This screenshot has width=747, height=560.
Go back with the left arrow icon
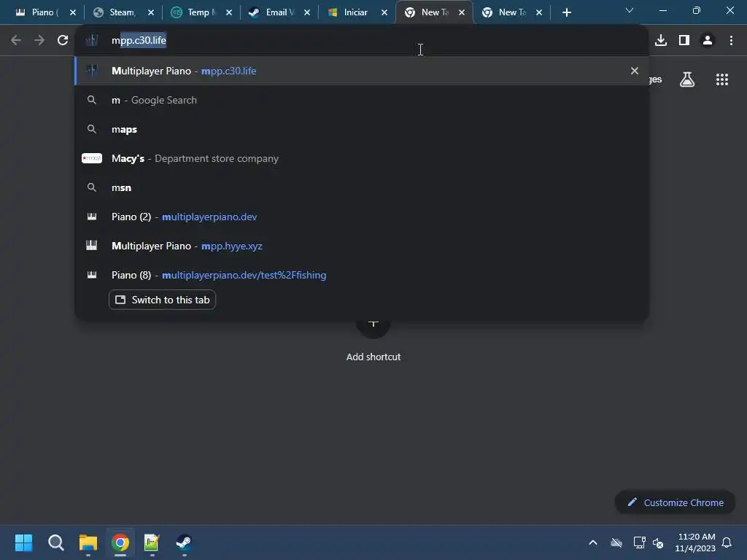(x=16, y=41)
